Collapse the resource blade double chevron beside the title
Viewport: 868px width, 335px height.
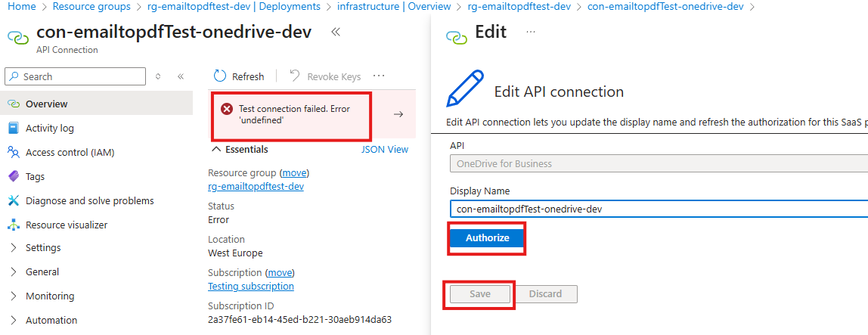336,32
